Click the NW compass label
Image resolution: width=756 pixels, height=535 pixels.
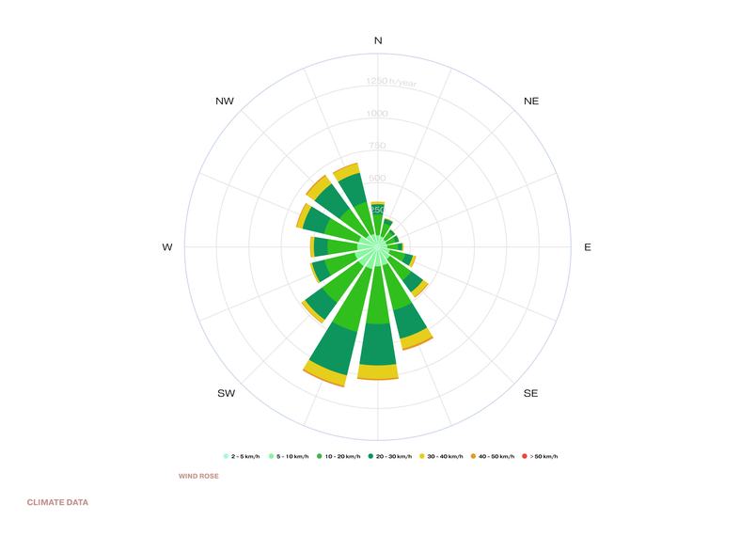225,102
